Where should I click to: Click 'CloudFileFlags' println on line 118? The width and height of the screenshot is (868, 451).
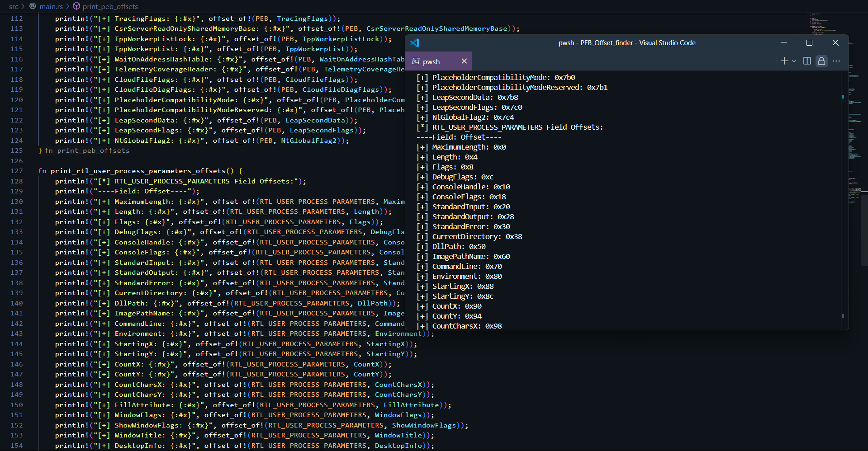(x=206, y=80)
